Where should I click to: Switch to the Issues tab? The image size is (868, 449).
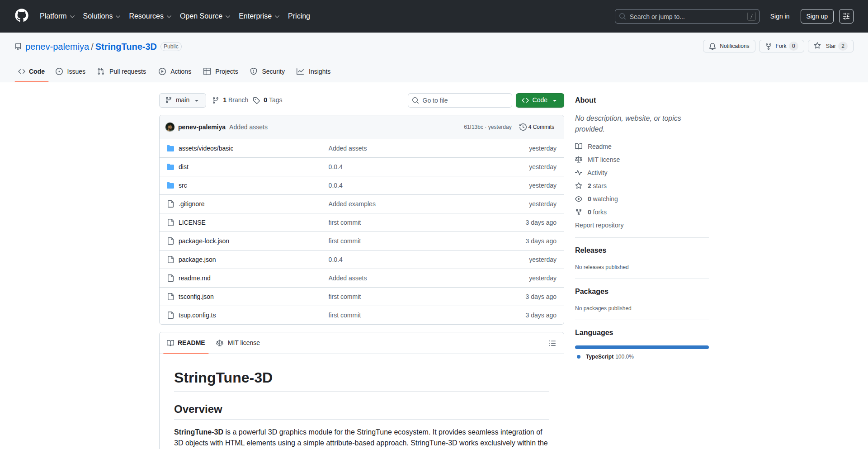71,71
